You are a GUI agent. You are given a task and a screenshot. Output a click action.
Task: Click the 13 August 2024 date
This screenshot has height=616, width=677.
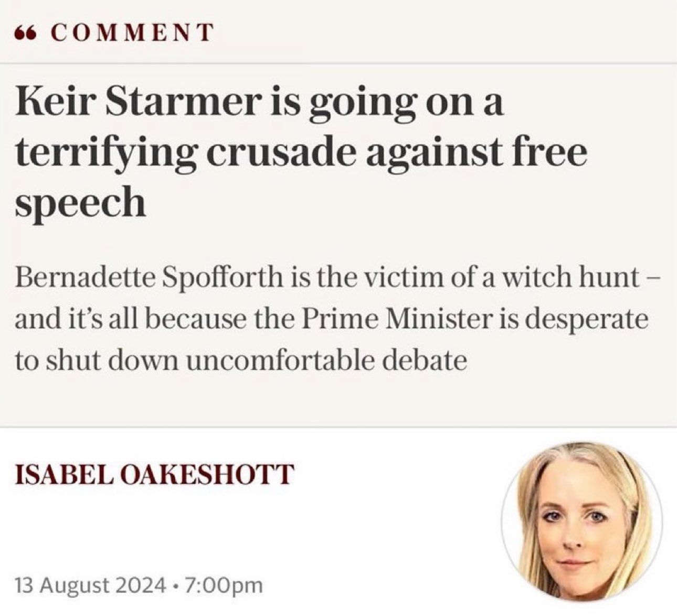pyautogui.click(x=90, y=584)
